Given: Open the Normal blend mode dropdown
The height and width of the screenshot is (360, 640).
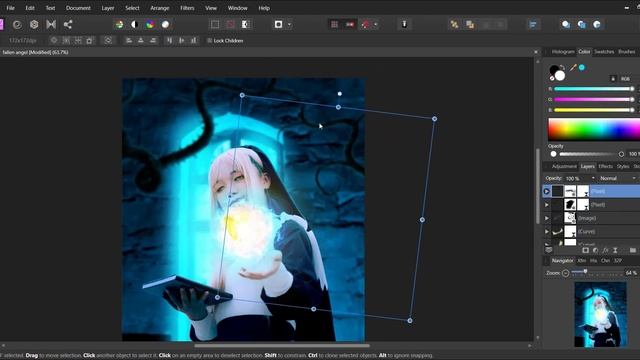Looking at the screenshot, I should [x=618, y=178].
